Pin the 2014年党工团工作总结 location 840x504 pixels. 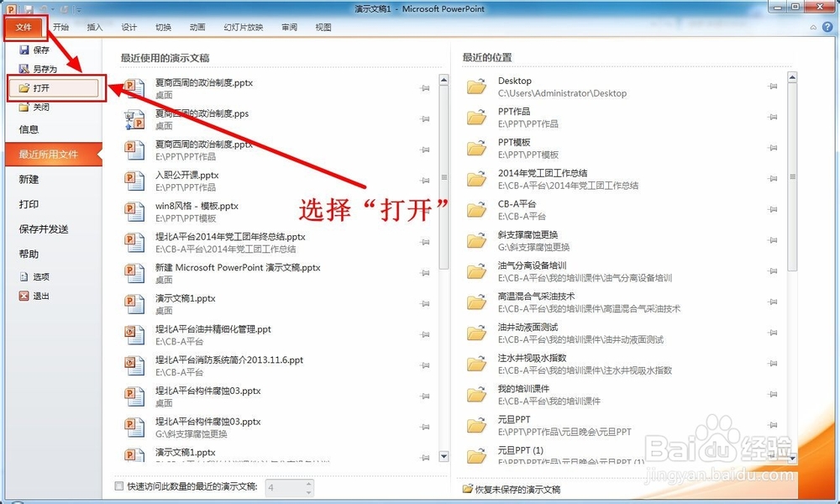[773, 178]
